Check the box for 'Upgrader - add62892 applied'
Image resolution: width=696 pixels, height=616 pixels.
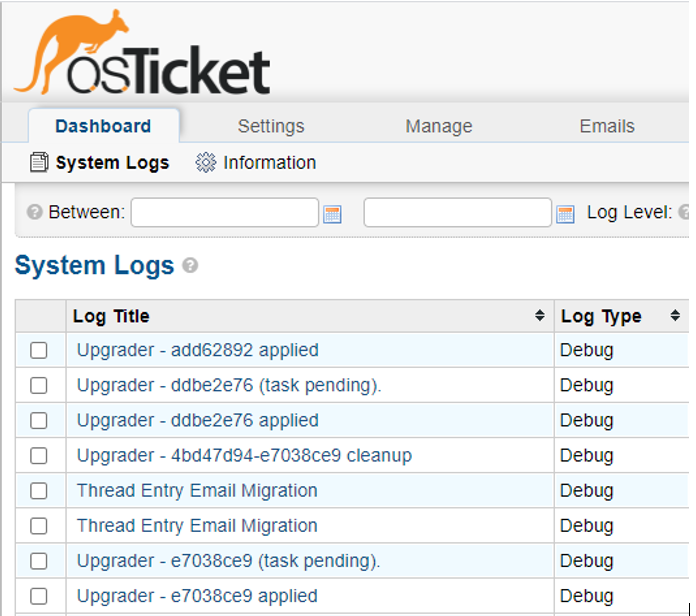(39, 351)
